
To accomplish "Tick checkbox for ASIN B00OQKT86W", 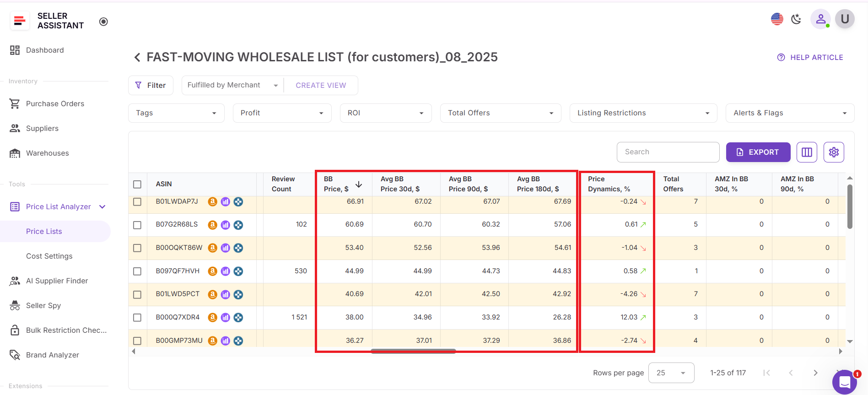I will point(137,248).
